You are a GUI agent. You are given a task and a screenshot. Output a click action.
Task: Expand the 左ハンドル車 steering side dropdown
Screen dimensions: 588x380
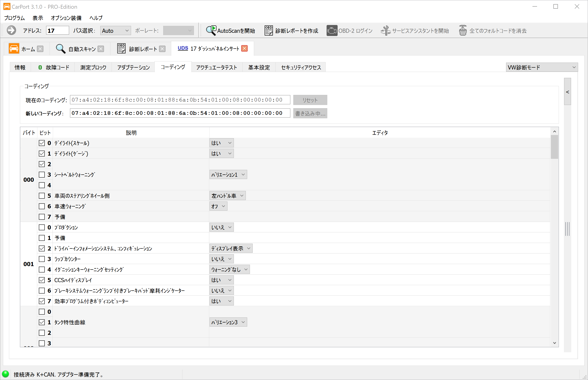pyautogui.click(x=227, y=196)
